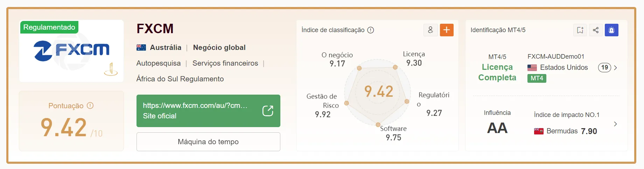Click the share icon
The width and height of the screenshot is (644, 169).
point(596,30)
